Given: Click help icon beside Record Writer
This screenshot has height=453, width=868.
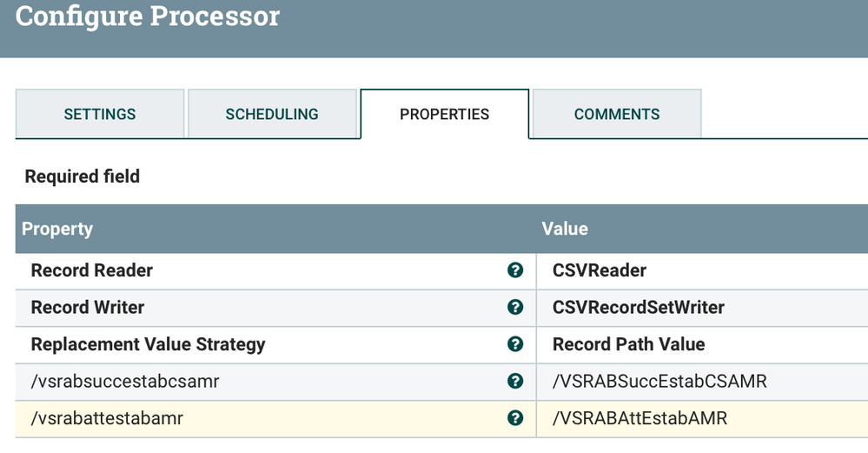Looking at the screenshot, I should tap(515, 307).
